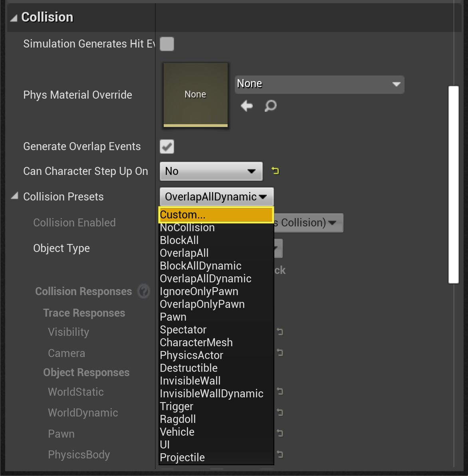The image size is (468, 476).
Task: Click the vertical scrollbar in details panel
Action: pyautogui.click(x=453, y=184)
